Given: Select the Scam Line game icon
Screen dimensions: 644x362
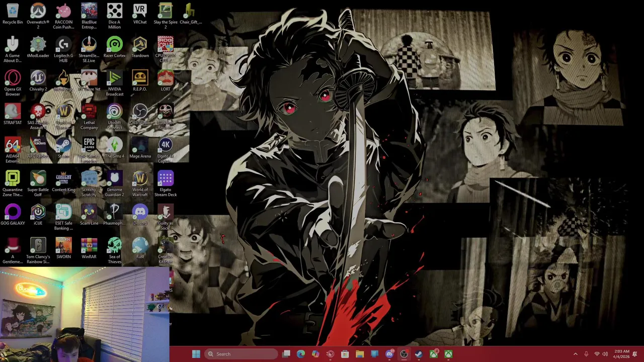Looking at the screenshot, I should point(89,215).
